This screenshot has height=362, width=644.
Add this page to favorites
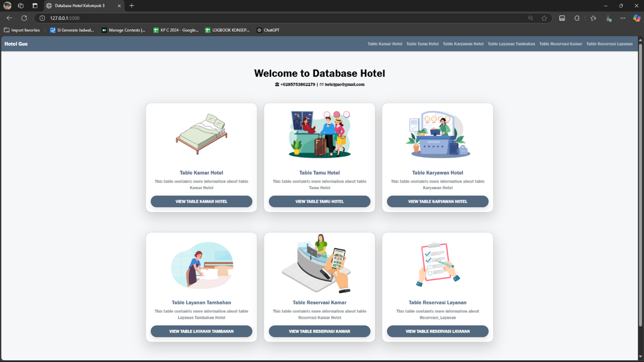pos(545,18)
